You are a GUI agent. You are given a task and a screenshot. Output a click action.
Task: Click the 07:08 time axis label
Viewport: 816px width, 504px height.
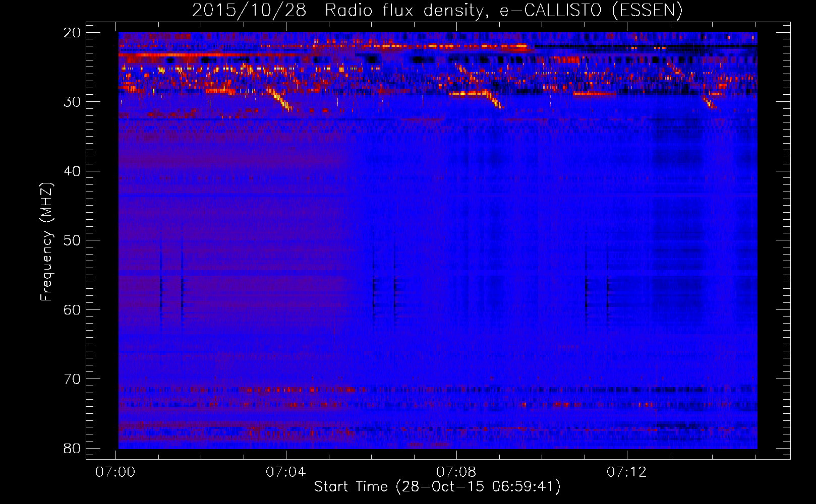[456, 472]
